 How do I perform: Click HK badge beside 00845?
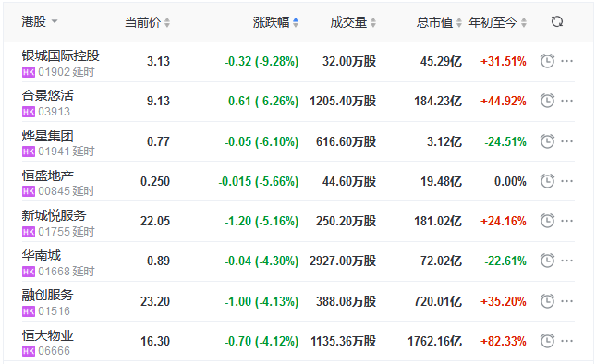(x=29, y=191)
